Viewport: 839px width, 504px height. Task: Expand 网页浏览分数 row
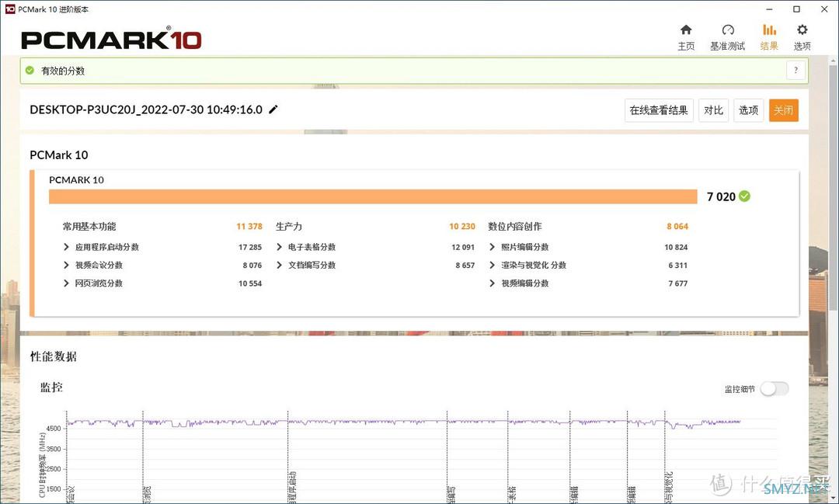(66, 283)
